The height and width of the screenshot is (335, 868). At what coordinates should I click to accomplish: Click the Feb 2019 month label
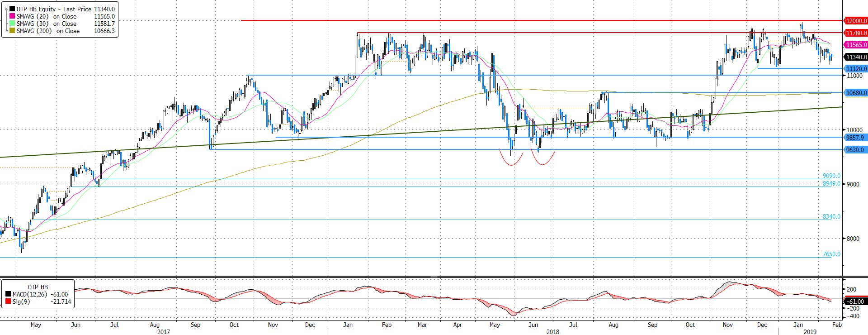coord(837,325)
